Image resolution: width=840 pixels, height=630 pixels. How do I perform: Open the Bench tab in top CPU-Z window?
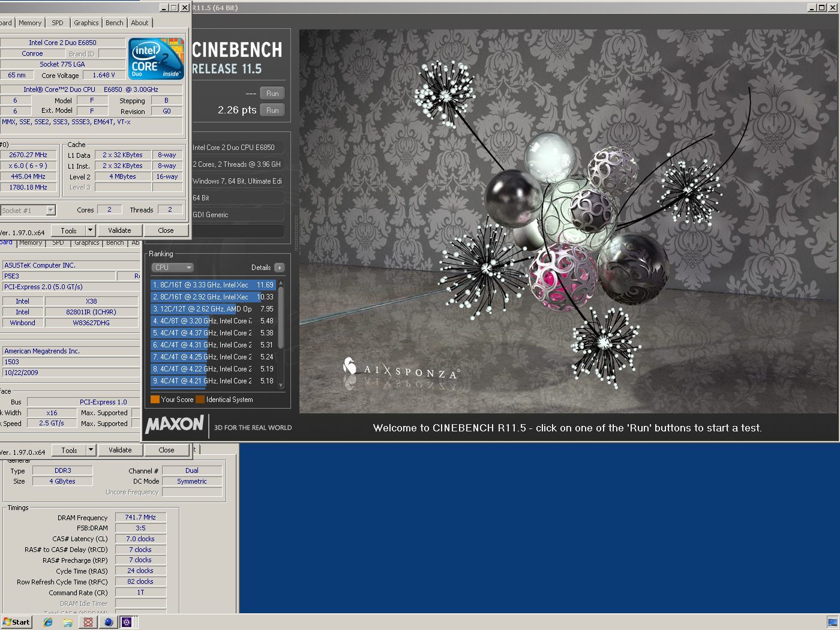point(115,23)
